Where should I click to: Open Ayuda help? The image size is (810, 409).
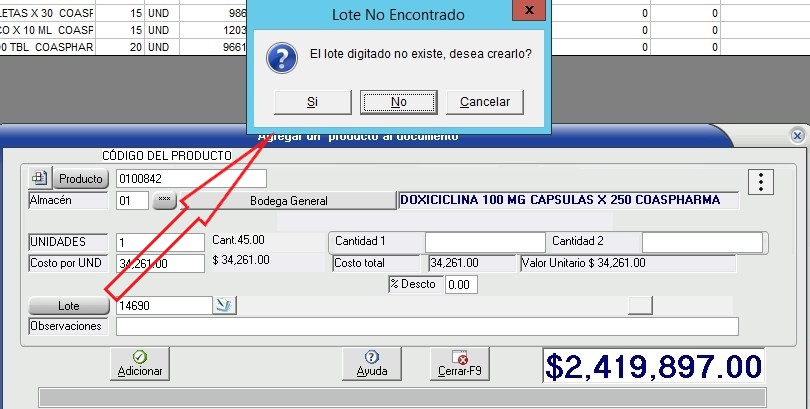(371, 364)
